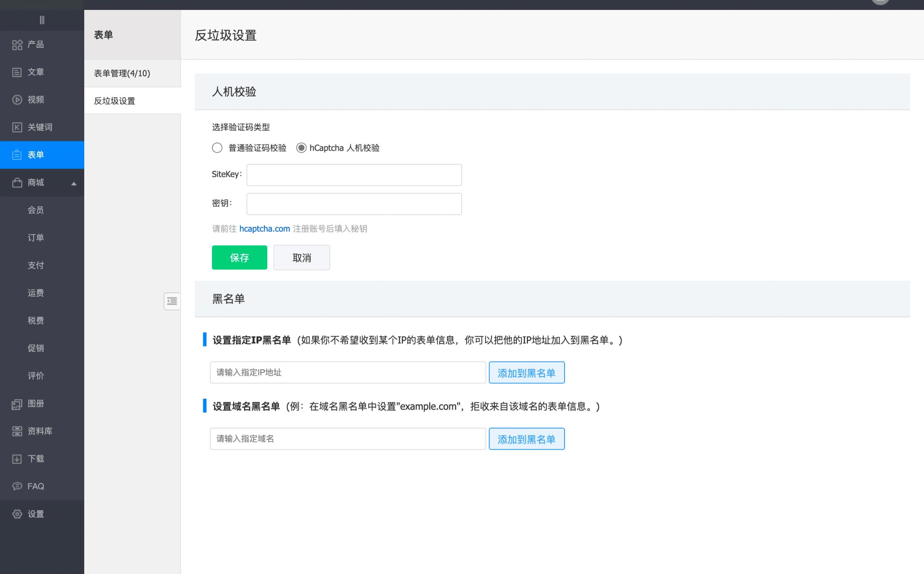Open Settings gear icon in sidebar

click(x=17, y=514)
